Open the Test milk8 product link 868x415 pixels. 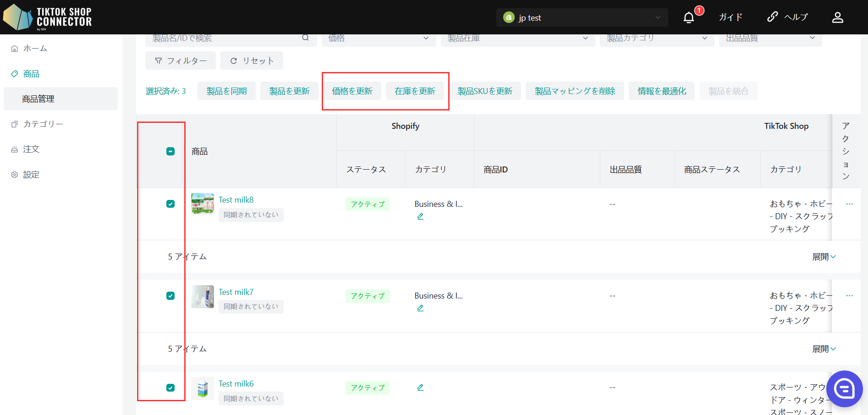236,200
